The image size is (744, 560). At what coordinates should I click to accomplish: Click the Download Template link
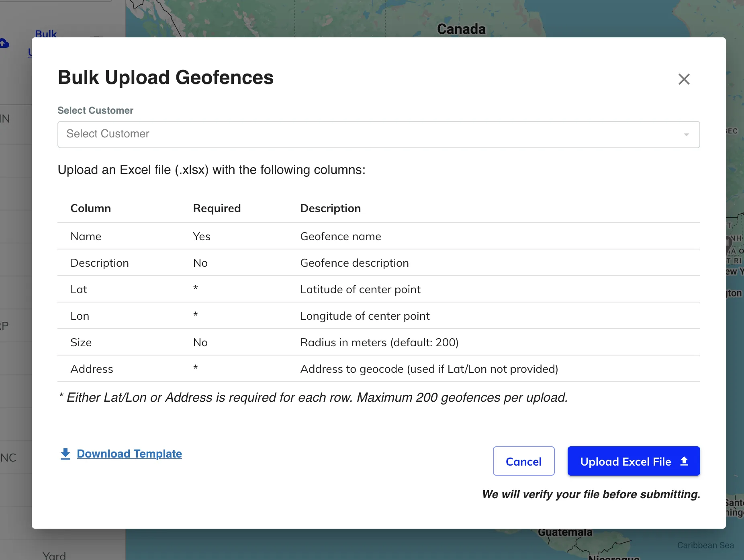click(x=129, y=454)
